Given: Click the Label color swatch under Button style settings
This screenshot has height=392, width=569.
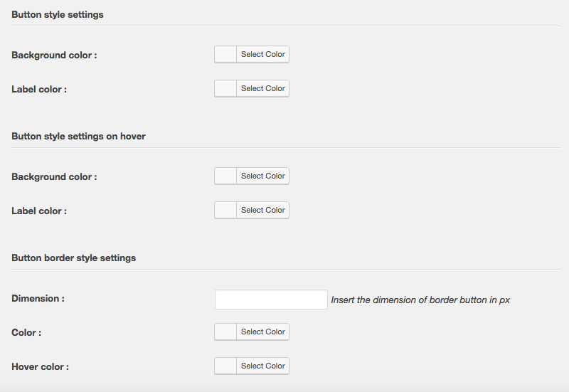Looking at the screenshot, I should click(225, 88).
